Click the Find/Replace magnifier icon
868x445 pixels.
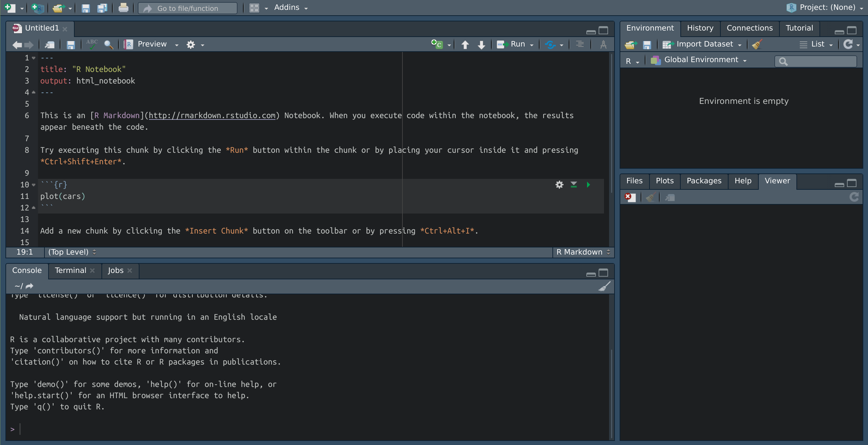pyautogui.click(x=109, y=44)
